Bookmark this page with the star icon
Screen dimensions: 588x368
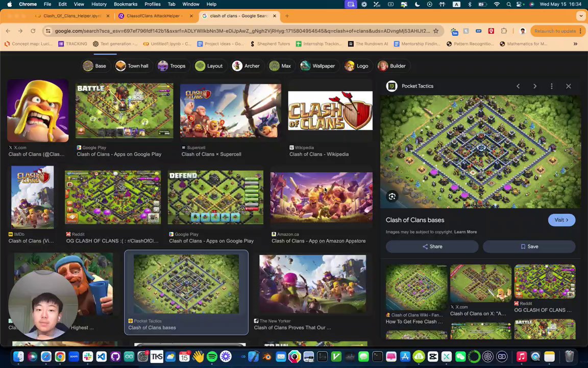click(436, 31)
